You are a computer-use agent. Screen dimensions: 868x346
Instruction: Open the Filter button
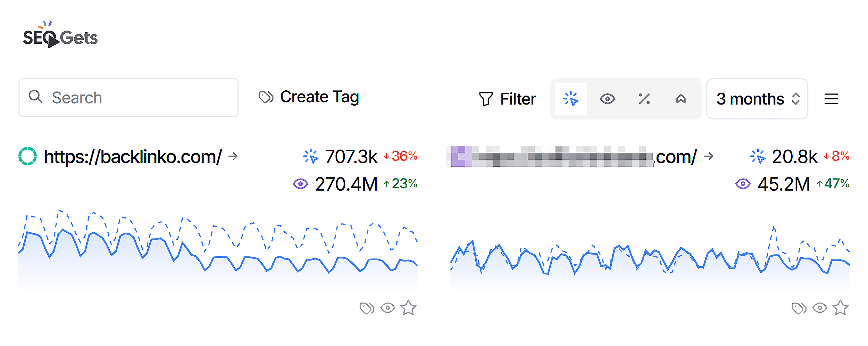coord(507,99)
